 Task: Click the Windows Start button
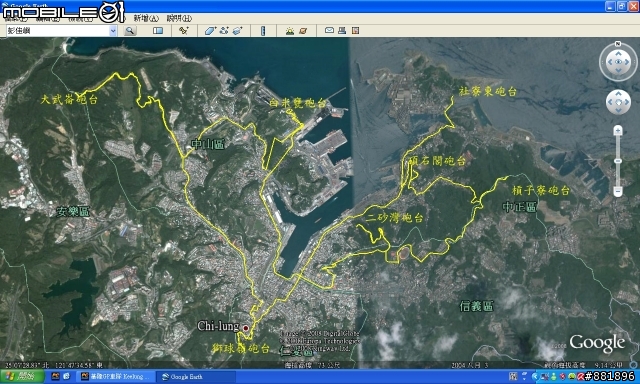pyautogui.click(x=22, y=376)
